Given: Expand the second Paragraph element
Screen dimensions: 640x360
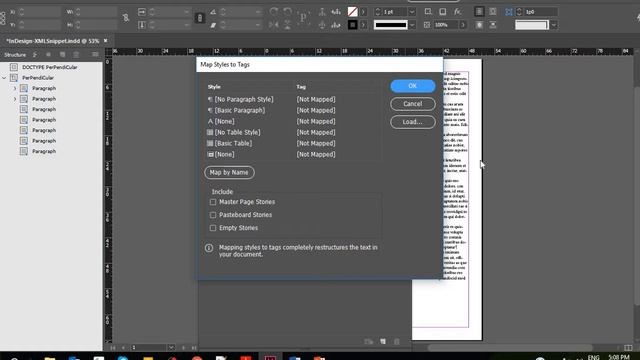Looking at the screenshot, I should click(15, 99).
